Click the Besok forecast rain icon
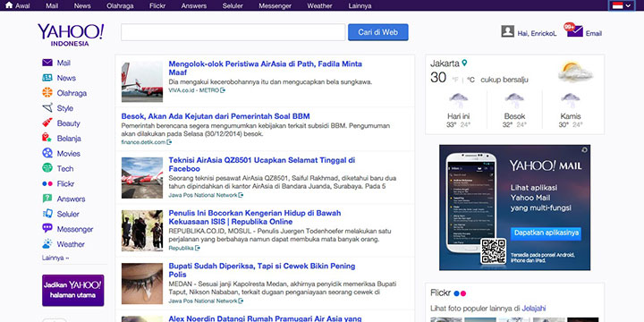 [514, 100]
